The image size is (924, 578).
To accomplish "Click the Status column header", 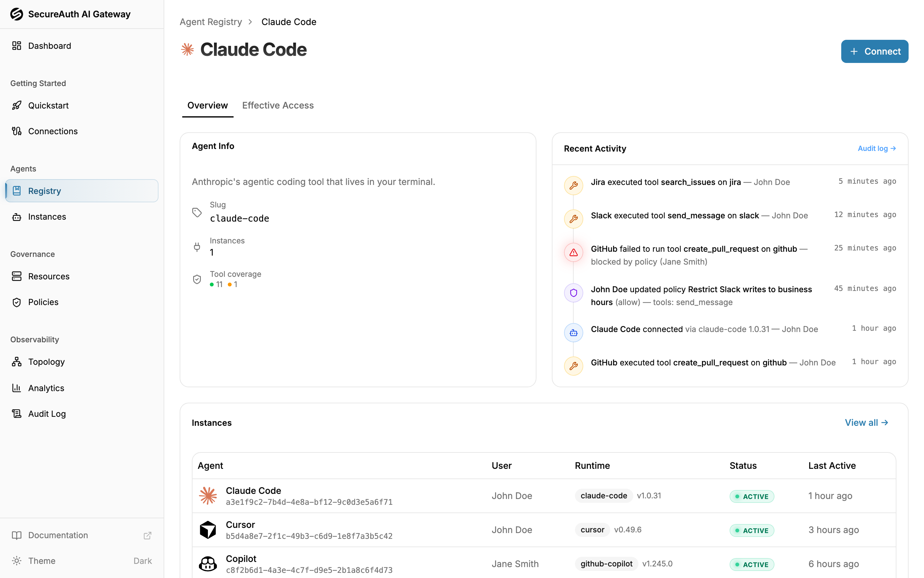I will tap(743, 466).
